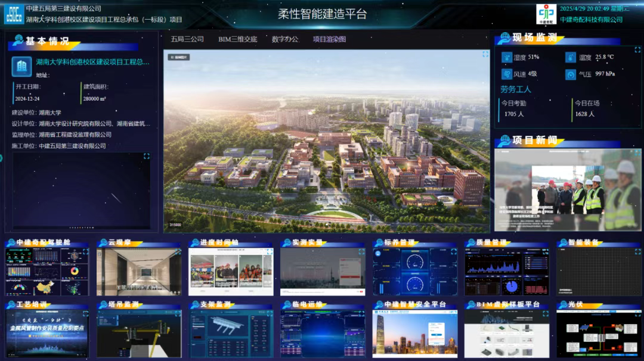Switch to the 五局三公司 tab
The width and height of the screenshot is (644, 361).
point(187,39)
